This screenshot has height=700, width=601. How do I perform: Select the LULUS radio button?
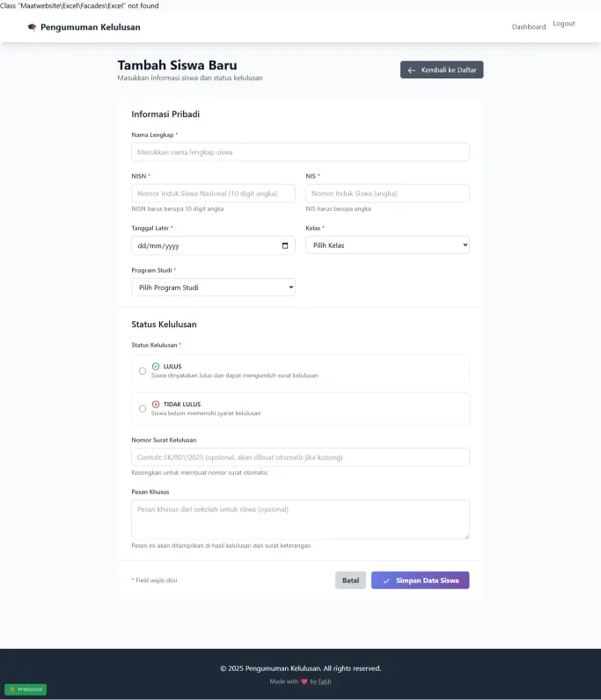click(143, 371)
